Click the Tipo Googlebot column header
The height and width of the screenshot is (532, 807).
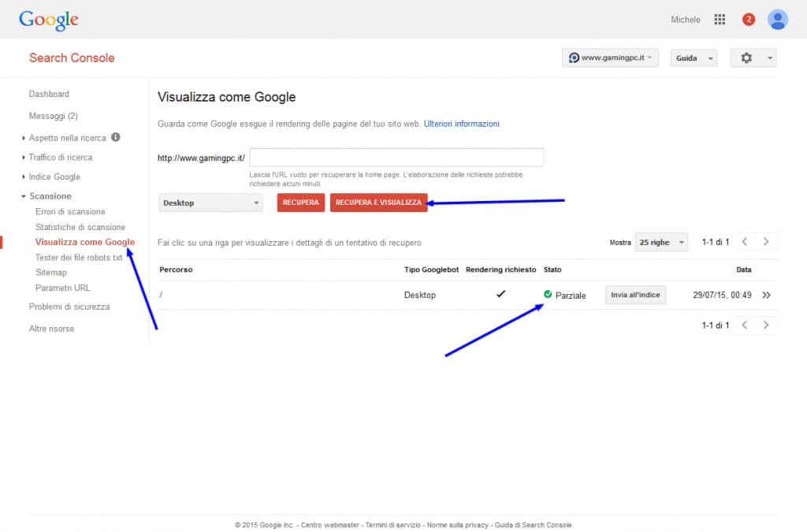point(431,270)
